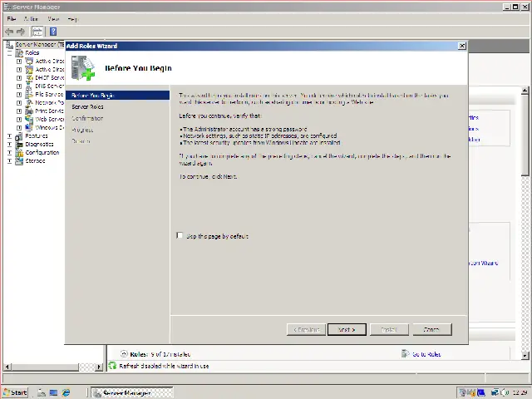Open Internet Explorer from quick launch
532x399 pixels.
click(x=66, y=392)
